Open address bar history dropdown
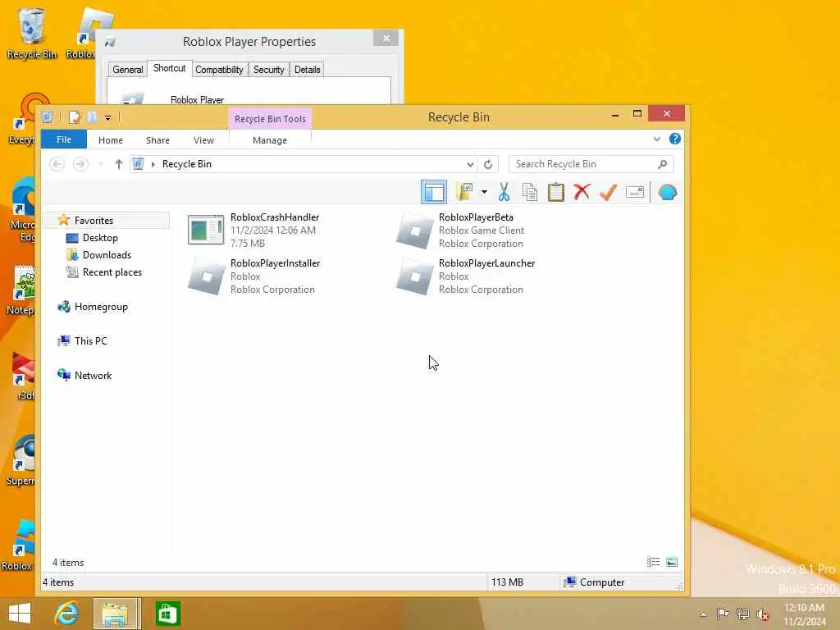Viewport: 840px width, 630px height. coord(470,164)
